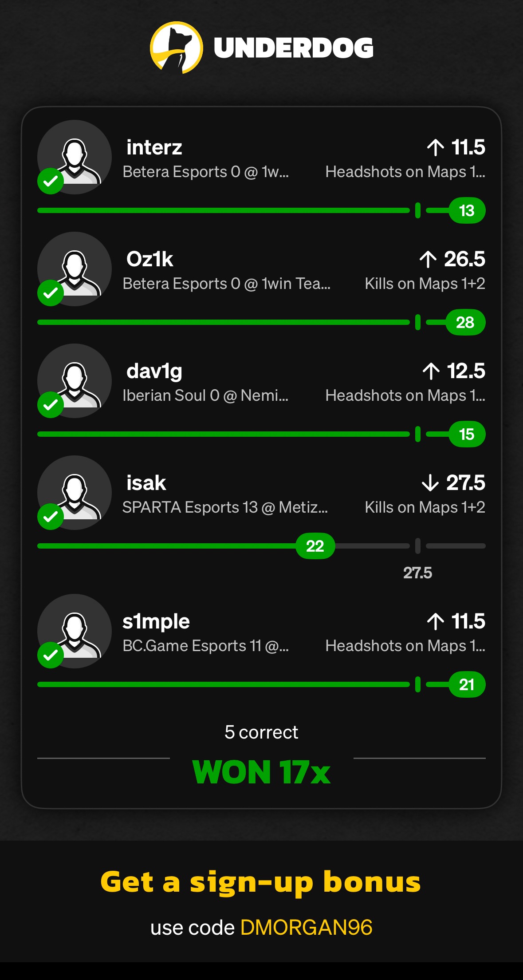Click the DMORGAN96 promo code
The height and width of the screenshot is (980, 523).
(x=306, y=928)
